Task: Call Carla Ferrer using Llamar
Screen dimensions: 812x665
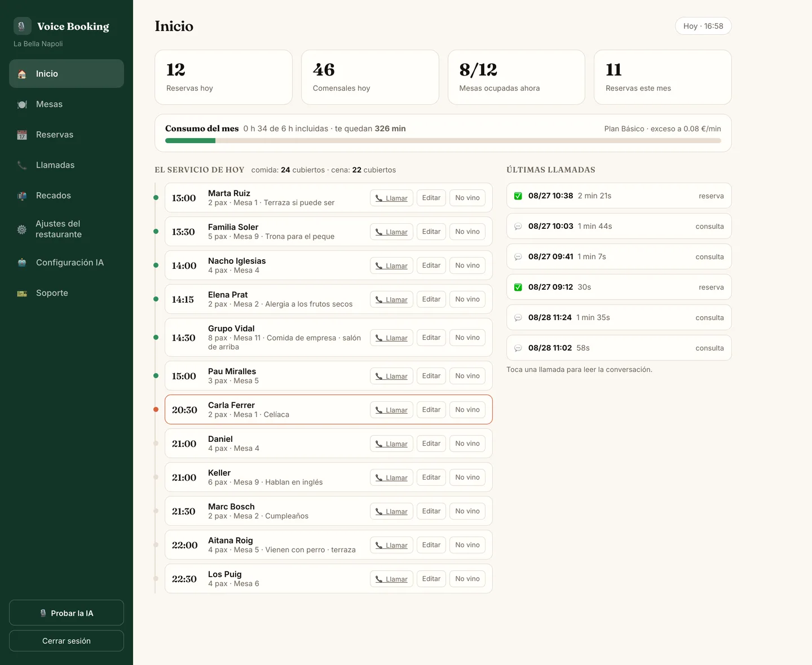Action: (391, 410)
